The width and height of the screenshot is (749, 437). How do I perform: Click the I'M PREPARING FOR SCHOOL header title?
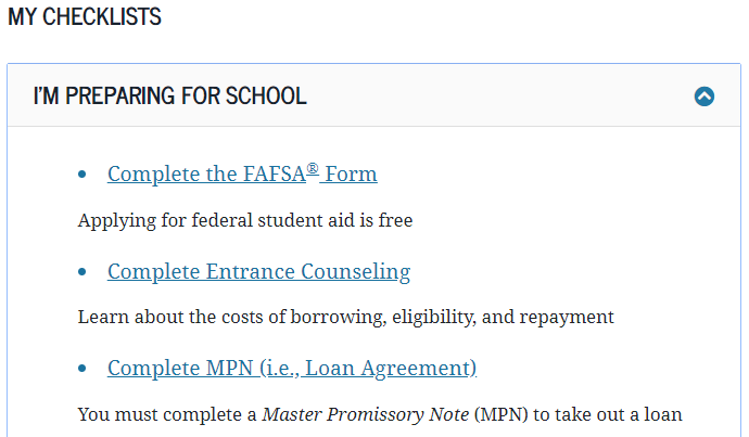(170, 96)
